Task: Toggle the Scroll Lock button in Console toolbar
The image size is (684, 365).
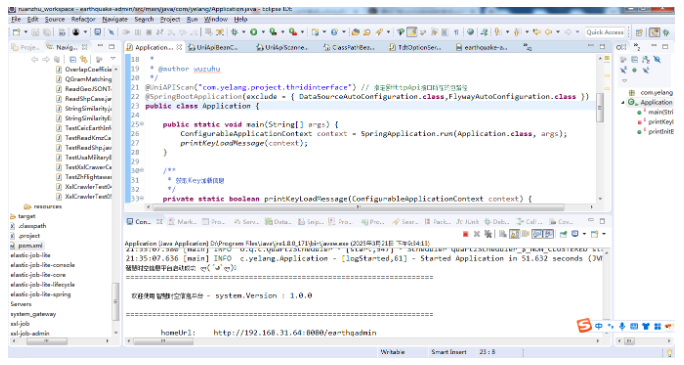Action: click(x=514, y=234)
